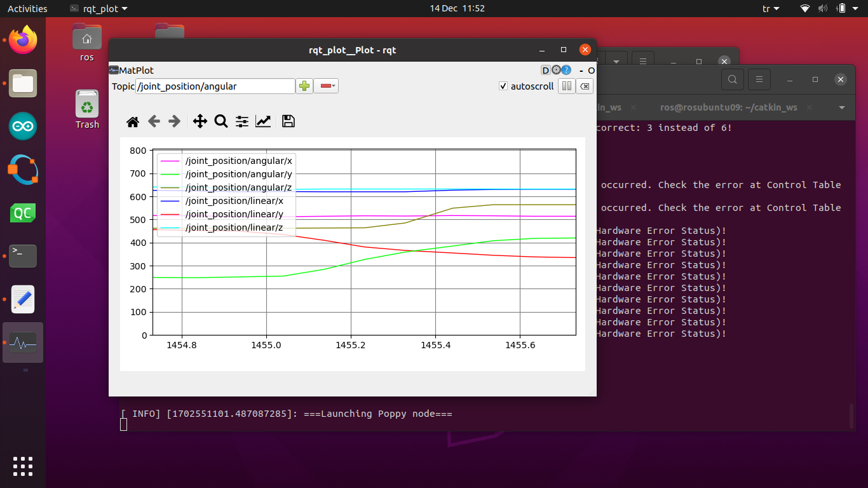Open the edit axis and curve parameters icon
The height and width of the screenshot is (488, 868).
tap(263, 121)
